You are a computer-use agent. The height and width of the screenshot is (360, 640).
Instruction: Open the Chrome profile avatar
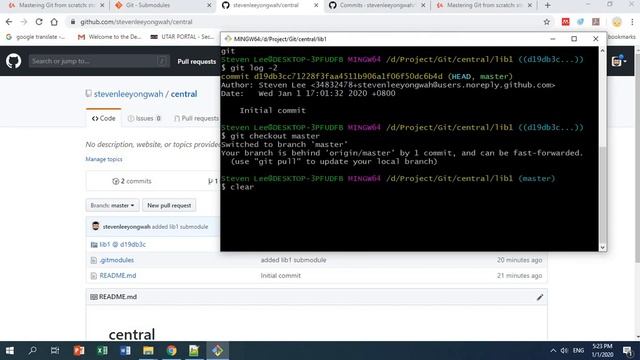(x=617, y=22)
